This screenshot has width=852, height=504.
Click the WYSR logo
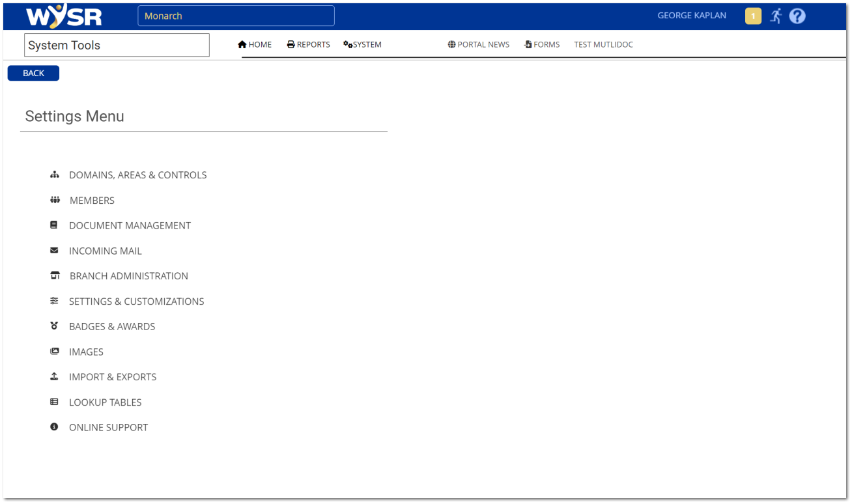click(x=63, y=15)
